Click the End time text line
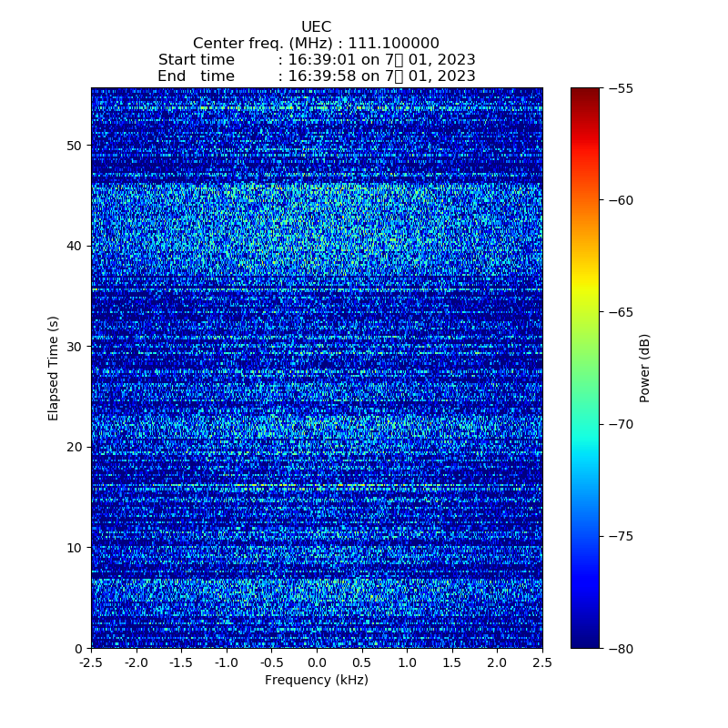This screenshot has width=728, height=728. point(316,76)
